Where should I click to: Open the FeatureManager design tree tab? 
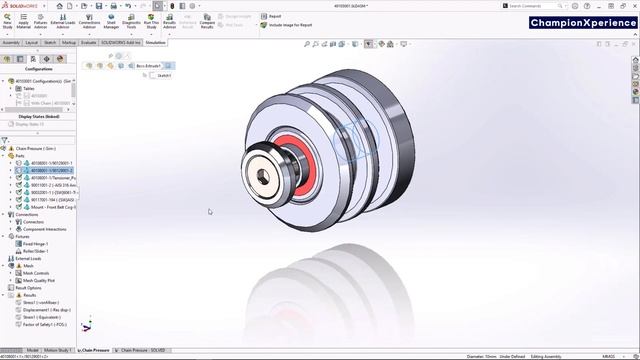pos(7,59)
